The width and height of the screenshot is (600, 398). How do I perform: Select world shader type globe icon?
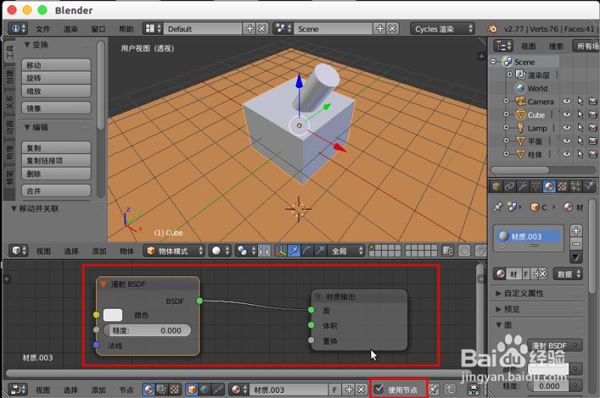point(205,390)
